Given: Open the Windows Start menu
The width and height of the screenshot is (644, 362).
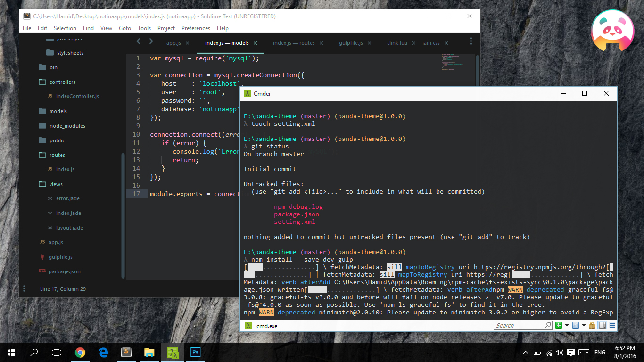Looking at the screenshot, I should tap(11, 352).
